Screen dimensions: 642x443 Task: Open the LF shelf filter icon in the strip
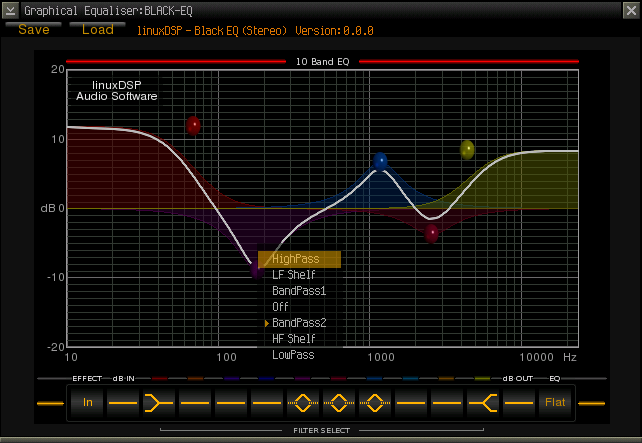(159, 403)
